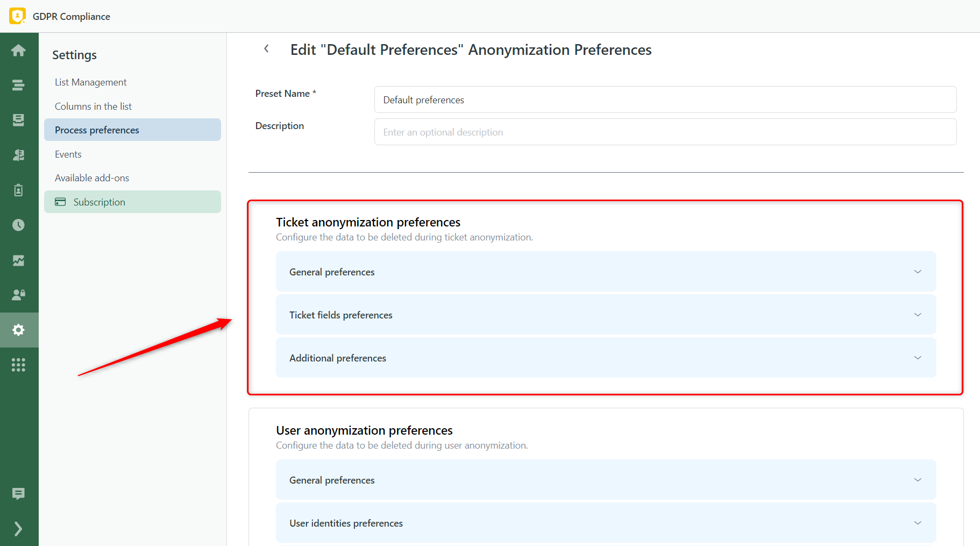Click the user-with-building icon in sidebar

pyautogui.click(x=19, y=155)
